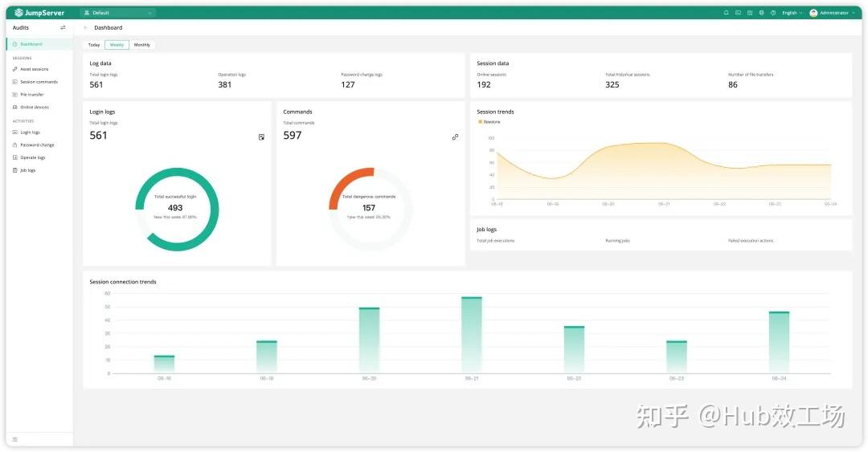Open Password change logs page
The width and height of the screenshot is (868, 452).
pos(37,145)
